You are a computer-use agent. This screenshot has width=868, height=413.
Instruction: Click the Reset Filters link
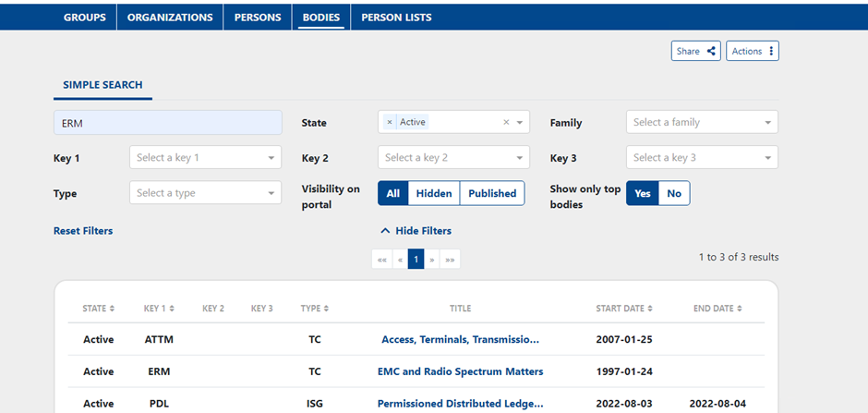point(83,231)
